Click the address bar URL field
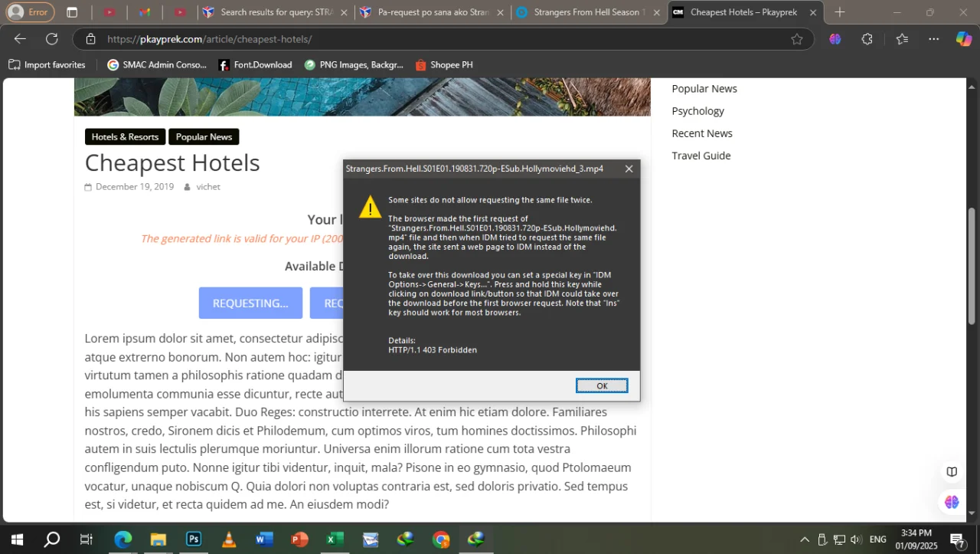Image resolution: width=980 pixels, height=554 pixels. point(444,39)
